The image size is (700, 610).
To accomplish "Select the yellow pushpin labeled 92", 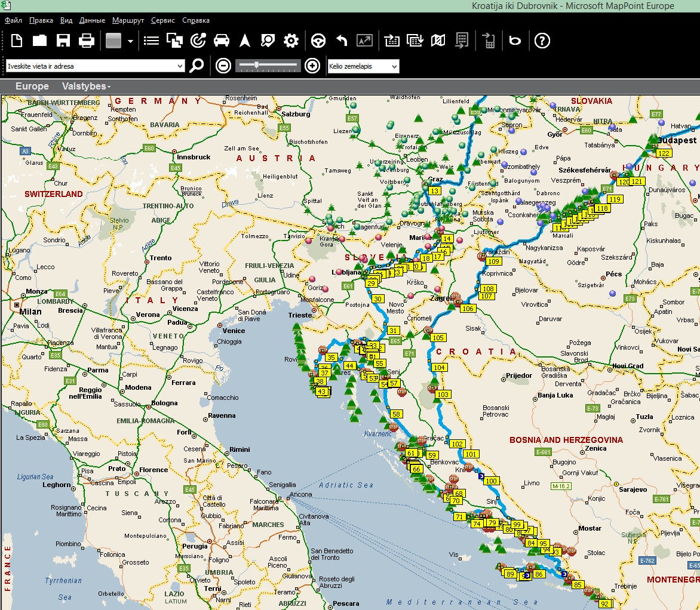I will click(x=604, y=604).
